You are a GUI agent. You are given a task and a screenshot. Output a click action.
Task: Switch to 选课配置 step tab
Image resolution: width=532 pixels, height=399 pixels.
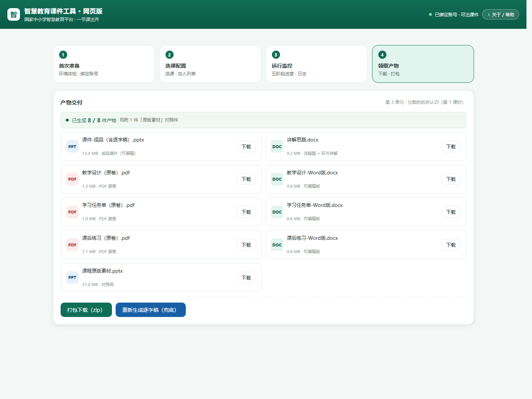tap(210, 64)
